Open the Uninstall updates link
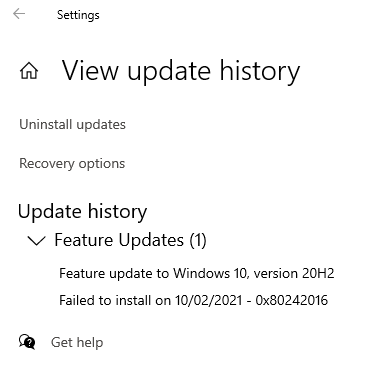 click(72, 124)
